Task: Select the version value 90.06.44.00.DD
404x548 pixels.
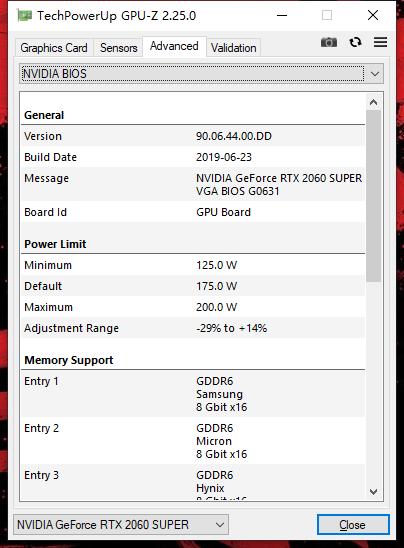Action: coord(234,136)
